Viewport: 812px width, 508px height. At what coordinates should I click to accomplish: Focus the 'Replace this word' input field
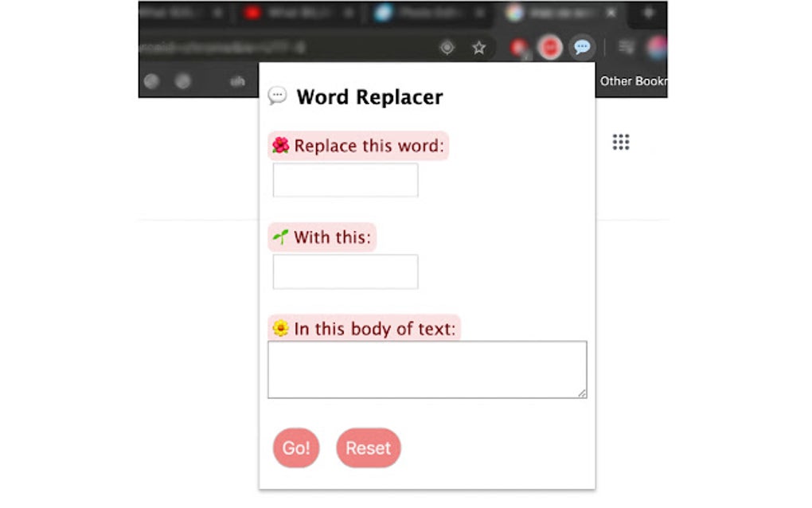point(345,180)
